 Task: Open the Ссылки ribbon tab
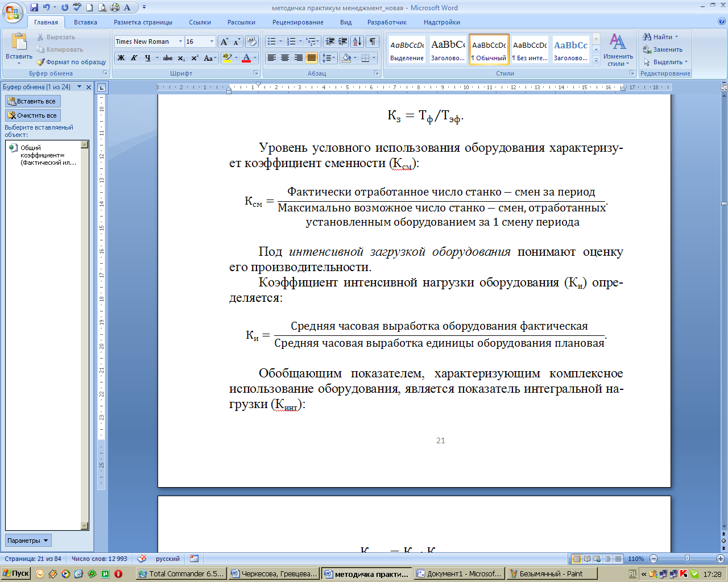[x=200, y=22]
